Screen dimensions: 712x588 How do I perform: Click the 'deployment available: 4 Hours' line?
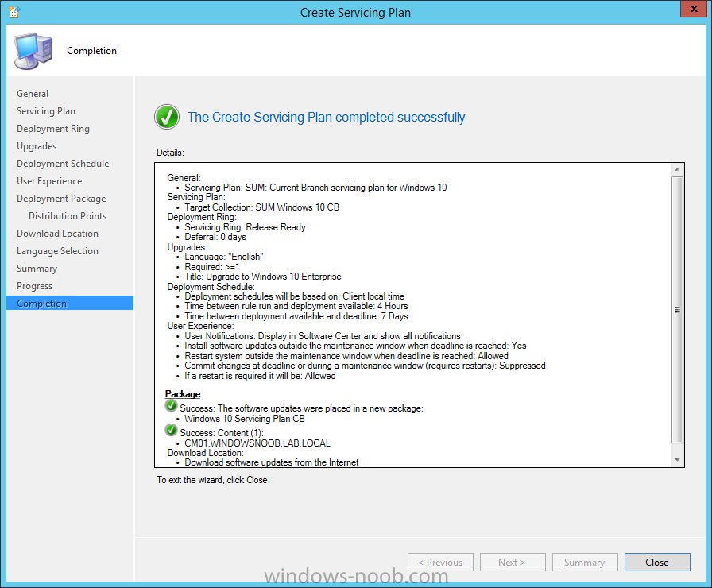(x=296, y=306)
